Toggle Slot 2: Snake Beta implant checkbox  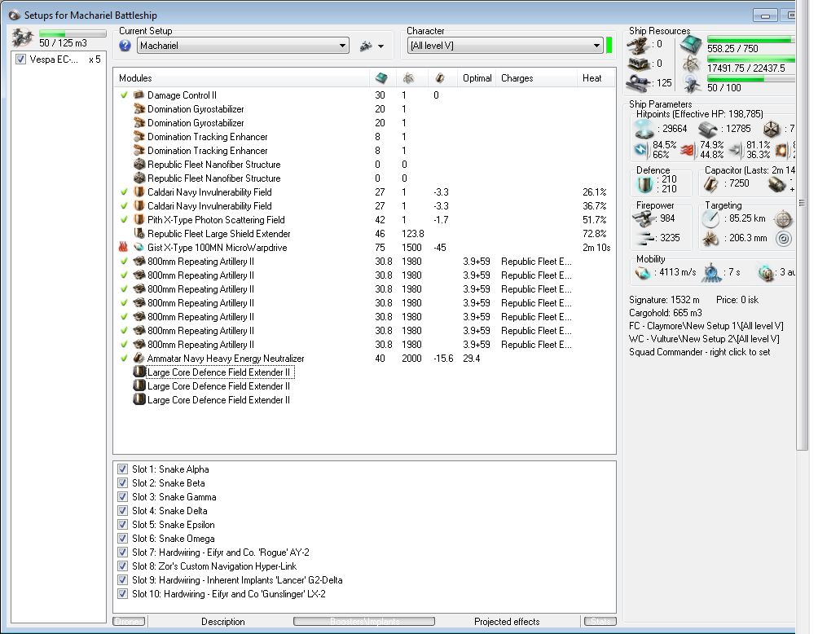coord(123,483)
